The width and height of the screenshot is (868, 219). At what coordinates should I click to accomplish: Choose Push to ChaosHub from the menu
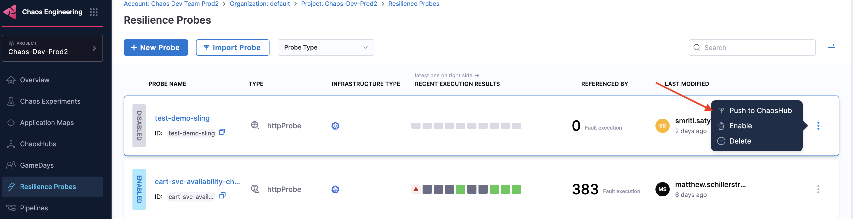click(x=760, y=111)
